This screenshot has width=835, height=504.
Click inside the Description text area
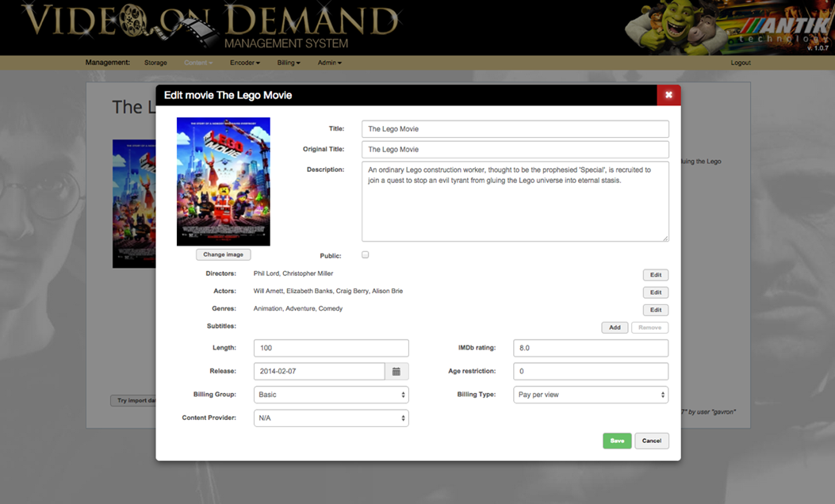[515, 202]
